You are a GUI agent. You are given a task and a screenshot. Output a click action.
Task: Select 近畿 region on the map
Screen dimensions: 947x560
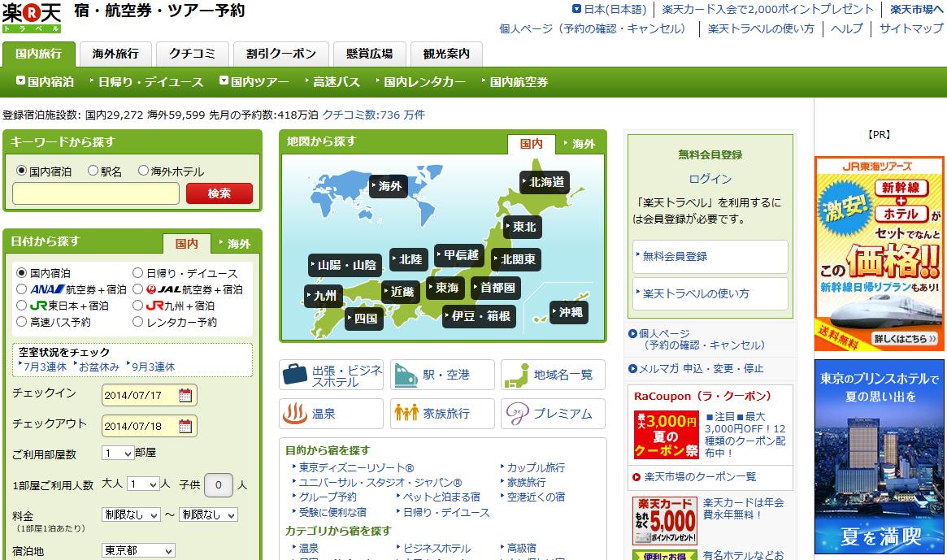401,292
